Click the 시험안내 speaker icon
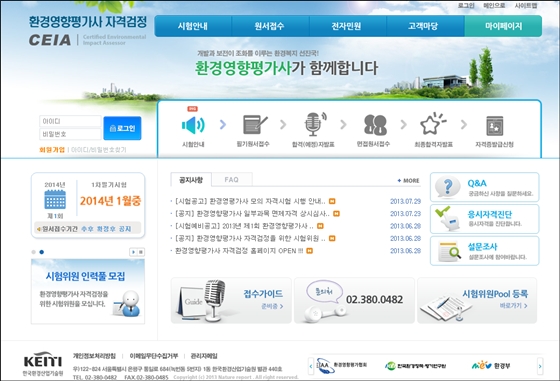This screenshot has height=381, width=560. (x=193, y=125)
